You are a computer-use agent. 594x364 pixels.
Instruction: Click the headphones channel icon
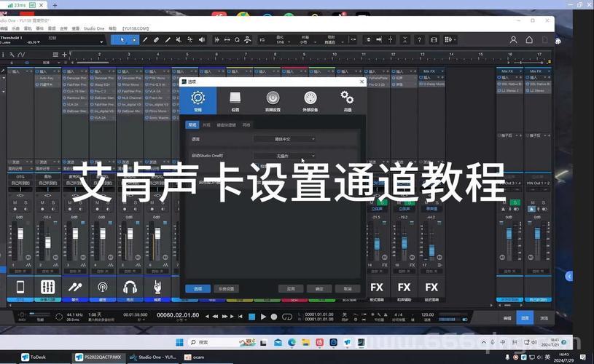coord(130,287)
